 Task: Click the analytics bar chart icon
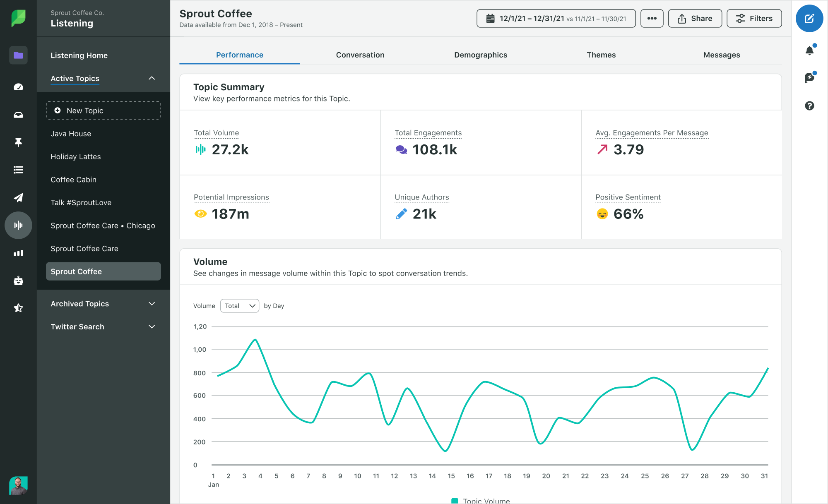click(18, 253)
